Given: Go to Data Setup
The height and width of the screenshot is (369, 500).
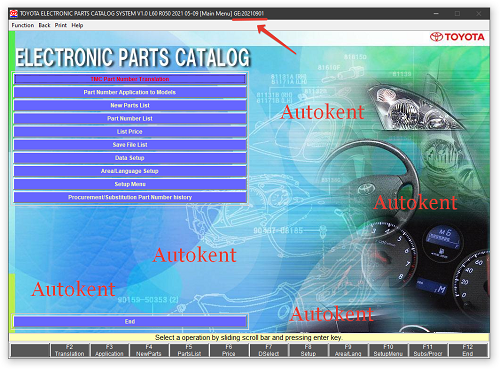Looking at the screenshot, I should pyautogui.click(x=130, y=158).
